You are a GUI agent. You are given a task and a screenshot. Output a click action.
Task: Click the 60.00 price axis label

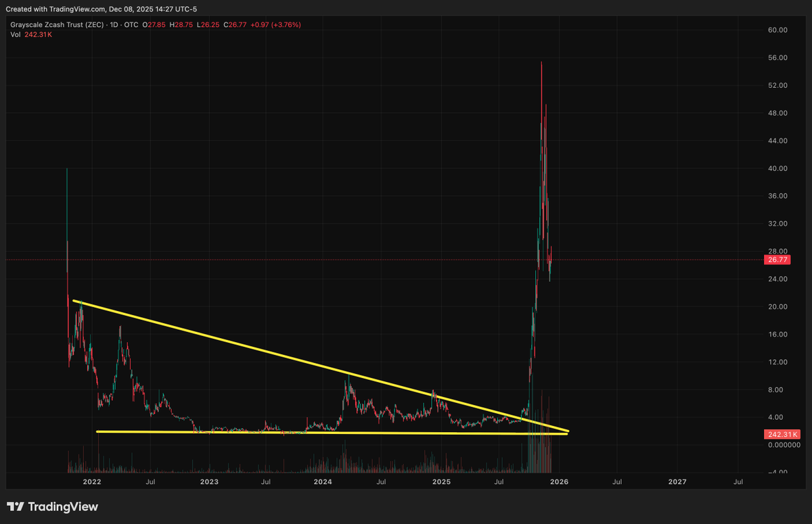click(777, 30)
